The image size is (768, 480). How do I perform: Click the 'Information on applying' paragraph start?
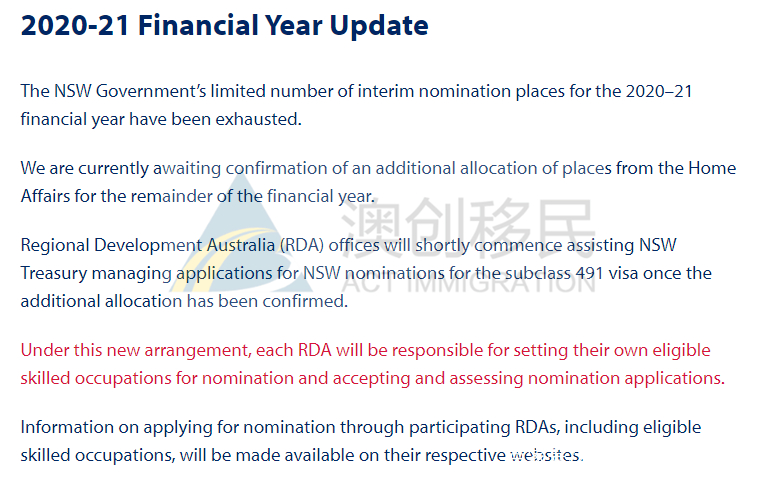click(x=116, y=427)
